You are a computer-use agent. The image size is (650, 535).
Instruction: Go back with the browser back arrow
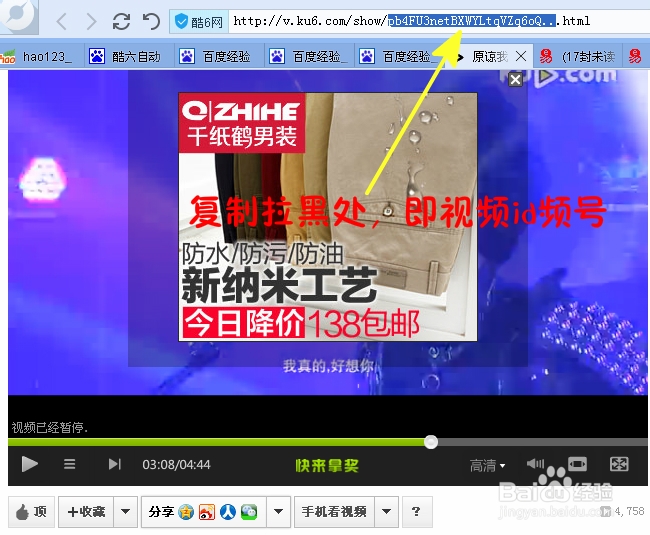click(61, 21)
